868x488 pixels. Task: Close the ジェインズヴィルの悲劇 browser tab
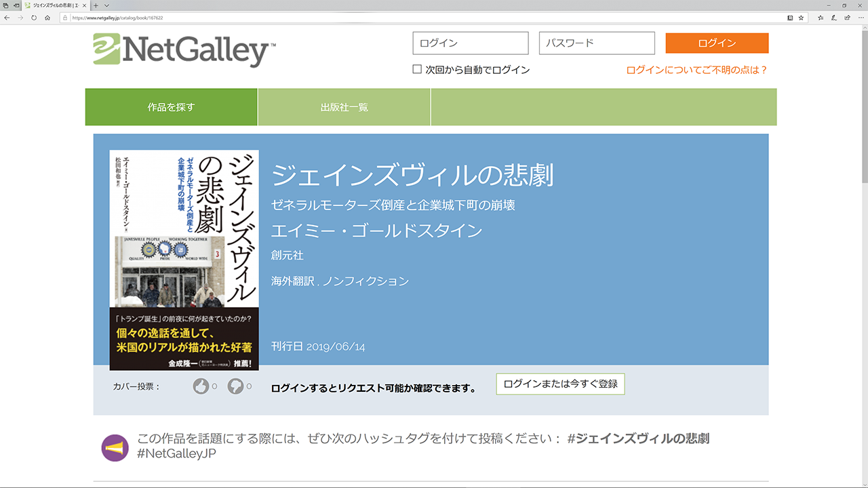pos(84,5)
